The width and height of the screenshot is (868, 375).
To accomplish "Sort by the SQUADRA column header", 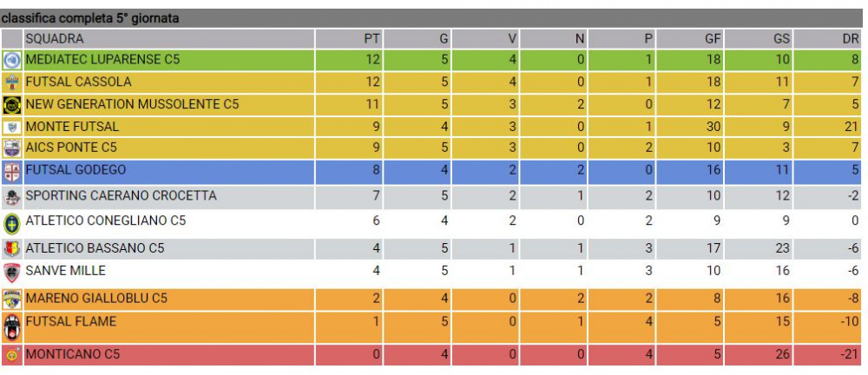I will tap(55, 39).
